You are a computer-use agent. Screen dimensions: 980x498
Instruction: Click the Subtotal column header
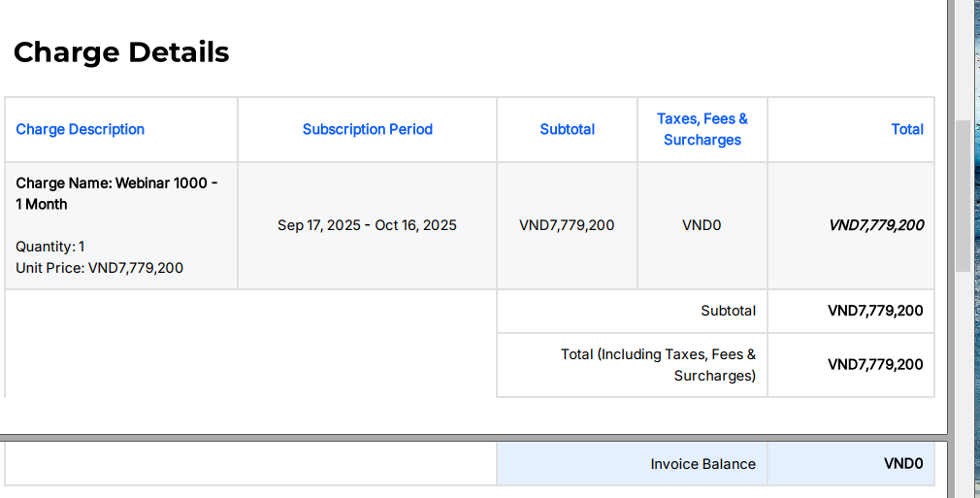coord(567,129)
